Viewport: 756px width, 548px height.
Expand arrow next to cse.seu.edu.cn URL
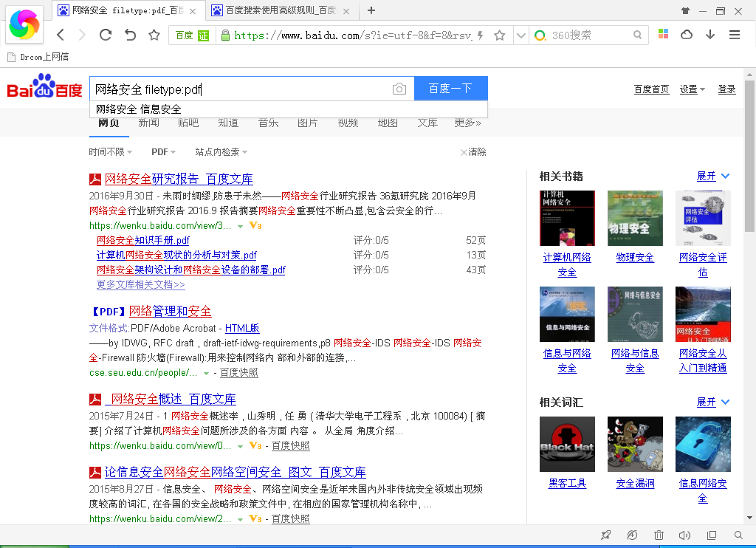[207, 374]
